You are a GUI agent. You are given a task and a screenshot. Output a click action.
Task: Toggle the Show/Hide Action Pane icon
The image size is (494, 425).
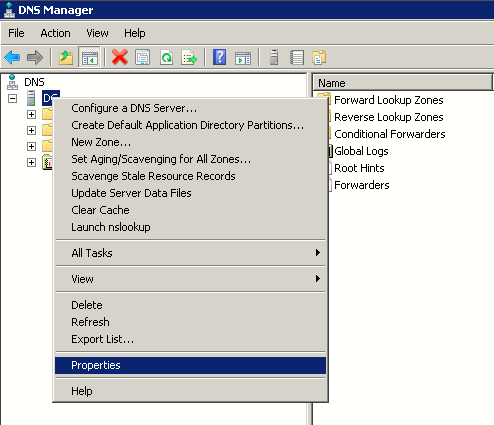[x=243, y=57]
